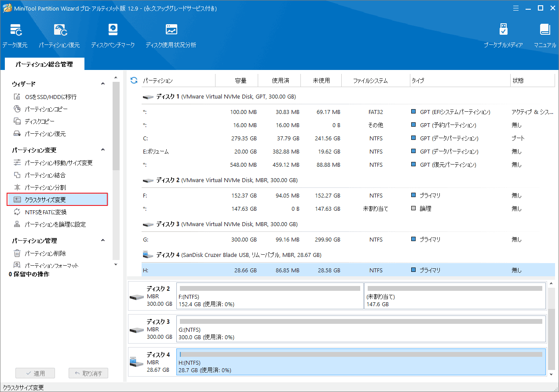Image resolution: width=559 pixels, height=392 pixels.
Task: Select the F: partition row
Action: [348, 195]
